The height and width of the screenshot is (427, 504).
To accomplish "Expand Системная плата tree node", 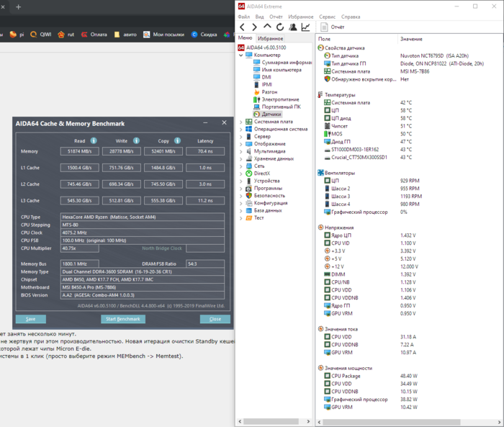I will point(240,122).
